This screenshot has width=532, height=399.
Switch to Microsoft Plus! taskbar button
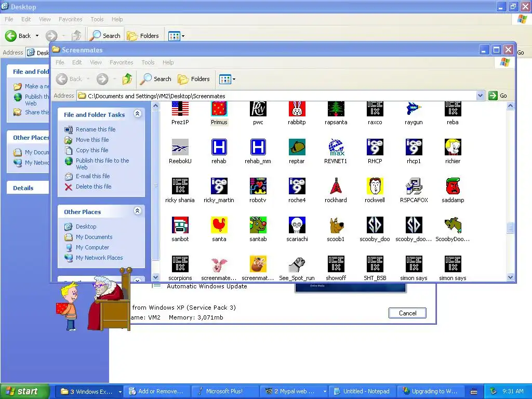(x=224, y=392)
